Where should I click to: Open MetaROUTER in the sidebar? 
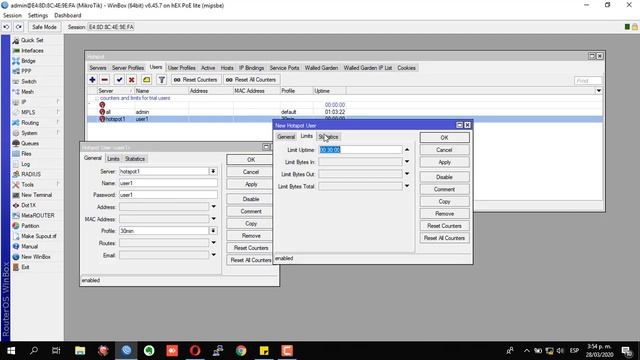[x=38, y=216]
